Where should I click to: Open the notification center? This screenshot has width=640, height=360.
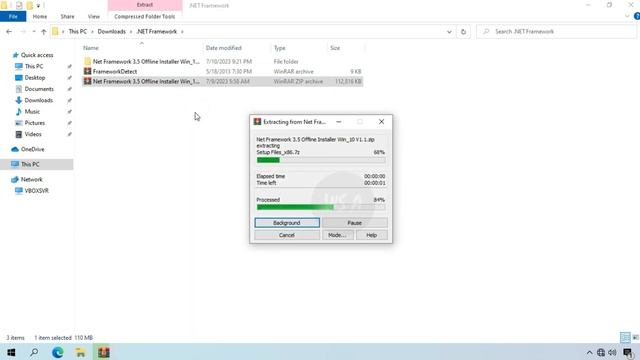coord(629,352)
